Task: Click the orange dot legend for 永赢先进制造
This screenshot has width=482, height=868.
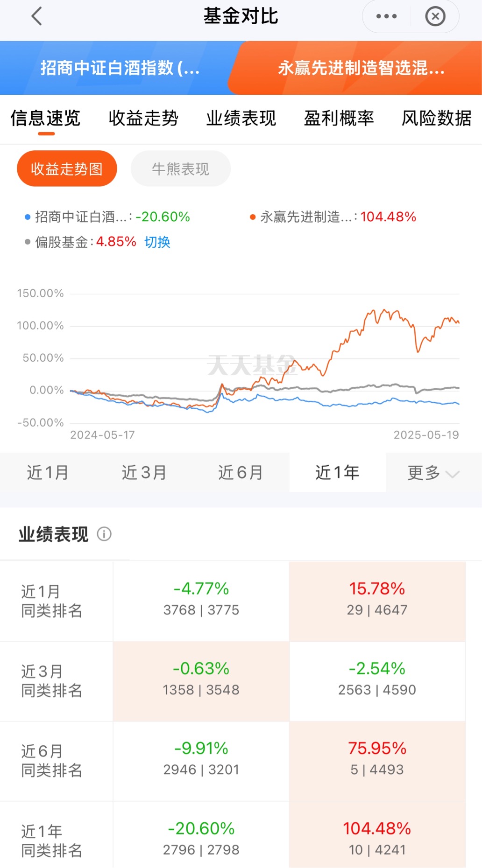Action: [253, 217]
